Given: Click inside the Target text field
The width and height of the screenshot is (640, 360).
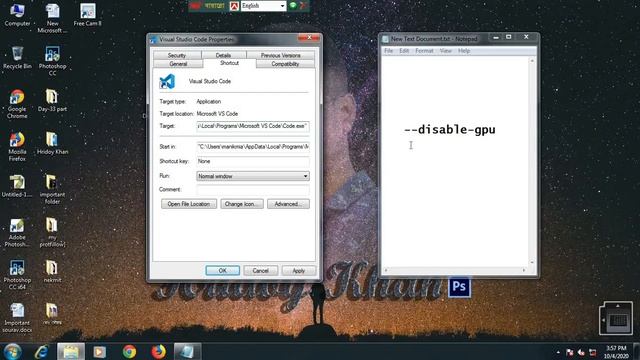Looking at the screenshot, I should coord(253,126).
